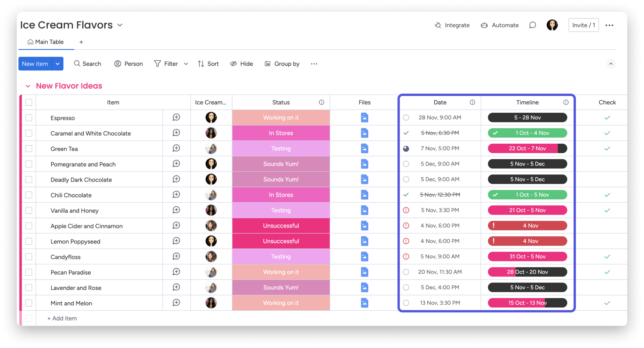The width and height of the screenshot is (644, 348).
Task: Start a conversation on the Espresso item
Action: click(176, 117)
